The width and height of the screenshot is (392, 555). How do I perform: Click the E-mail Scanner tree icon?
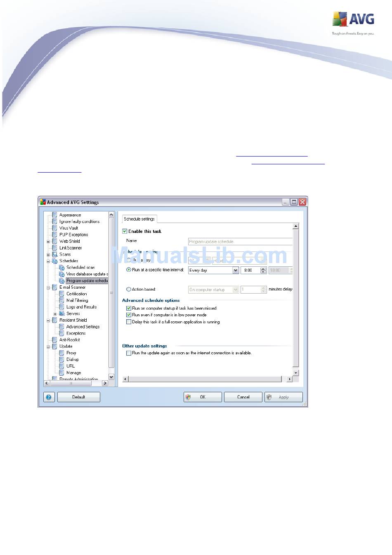[x=54, y=287]
